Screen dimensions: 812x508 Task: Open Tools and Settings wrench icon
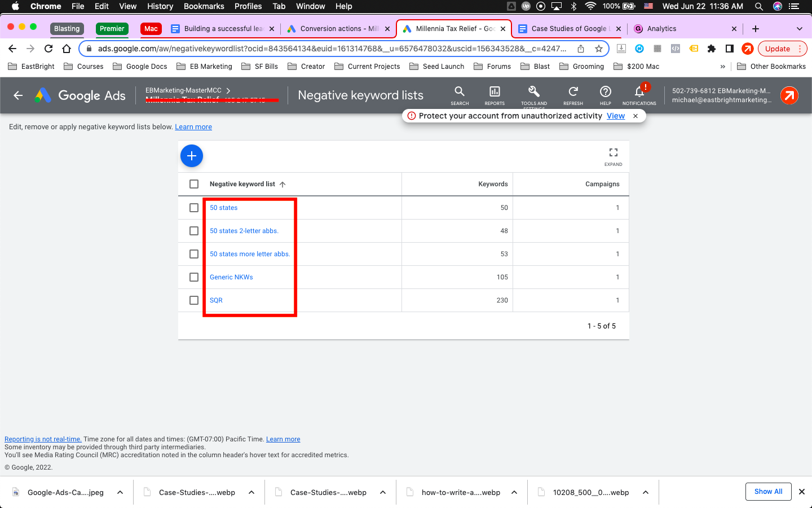(534, 95)
